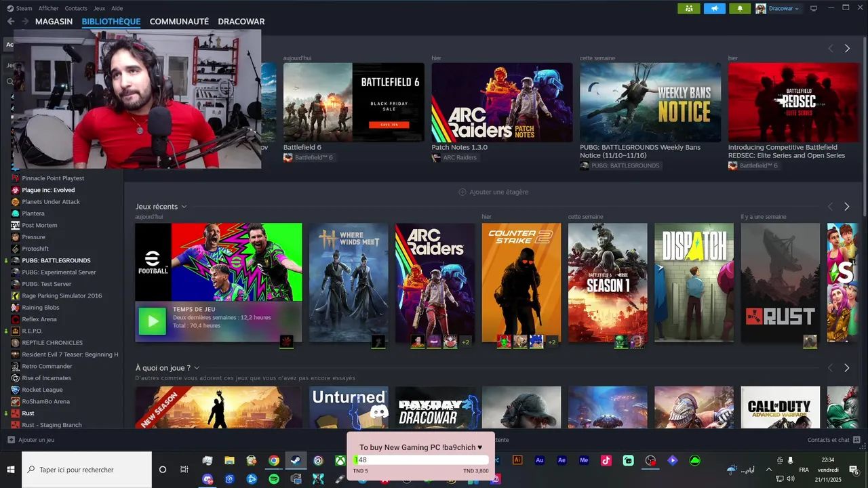Screen dimensions: 868x488
Task: Click the plus icon for Ajouter une étagère
Action: click(462, 192)
